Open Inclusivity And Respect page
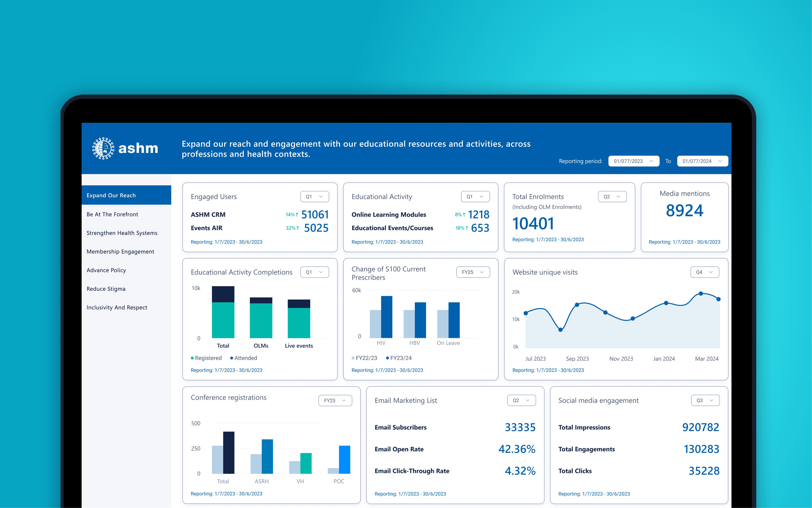 pyautogui.click(x=117, y=307)
